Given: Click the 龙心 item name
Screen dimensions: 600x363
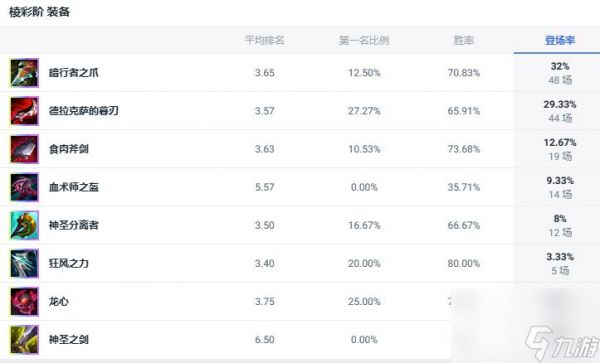Looking at the screenshot, I should coord(59,301).
